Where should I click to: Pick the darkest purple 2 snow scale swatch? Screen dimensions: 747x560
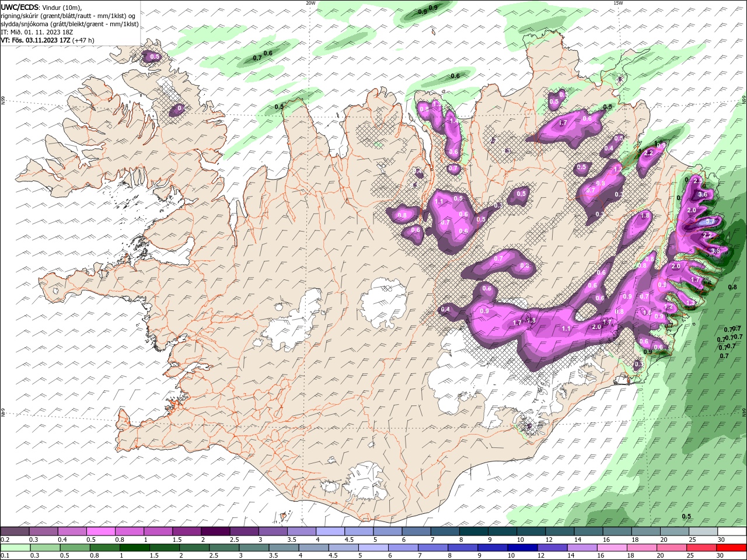pos(215,531)
